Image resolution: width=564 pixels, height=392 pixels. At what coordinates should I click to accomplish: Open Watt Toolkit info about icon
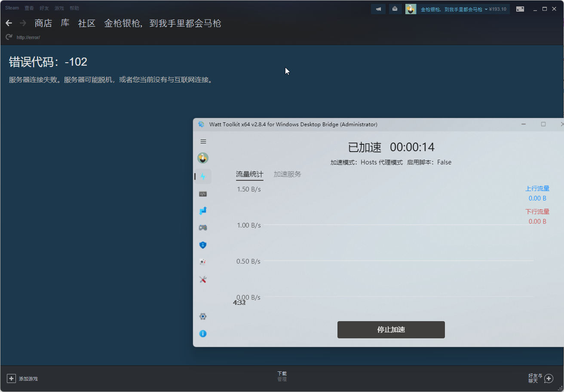(x=203, y=334)
